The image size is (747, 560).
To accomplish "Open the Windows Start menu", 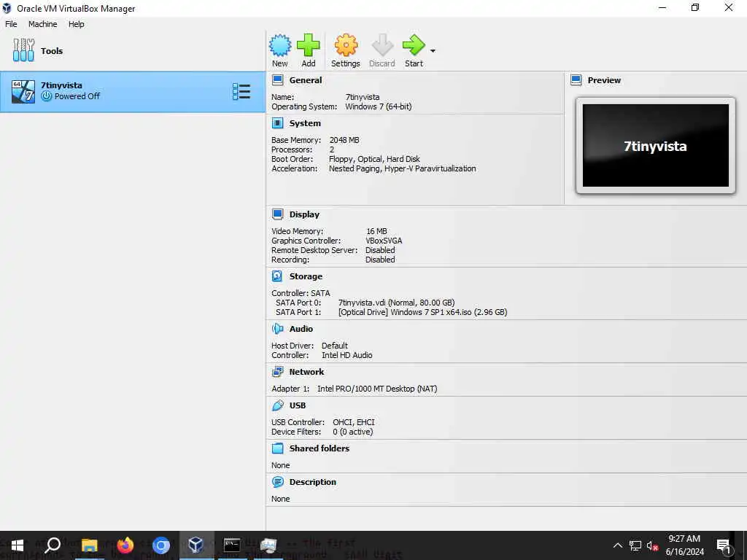I will [18, 545].
